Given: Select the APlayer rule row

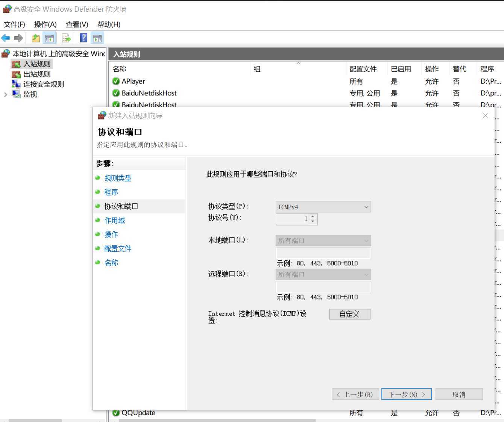Looking at the screenshot, I should point(307,81).
